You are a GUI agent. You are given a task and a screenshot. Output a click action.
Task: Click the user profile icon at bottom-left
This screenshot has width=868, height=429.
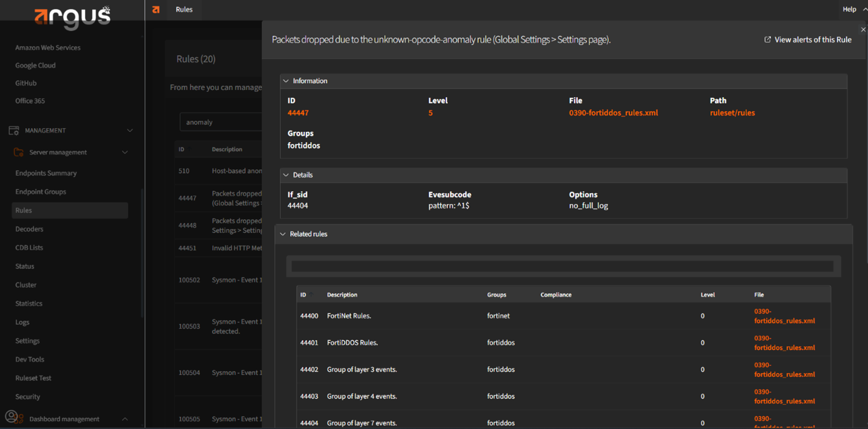[12, 417]
